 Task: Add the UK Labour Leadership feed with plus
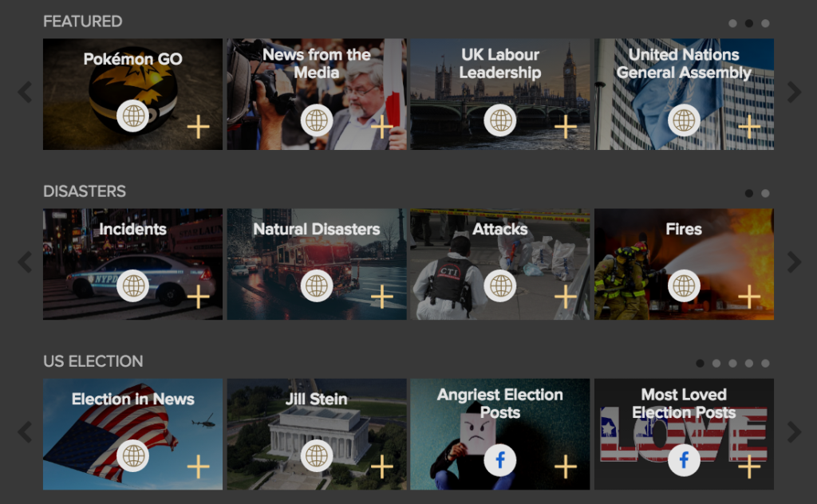pos(565,127)
